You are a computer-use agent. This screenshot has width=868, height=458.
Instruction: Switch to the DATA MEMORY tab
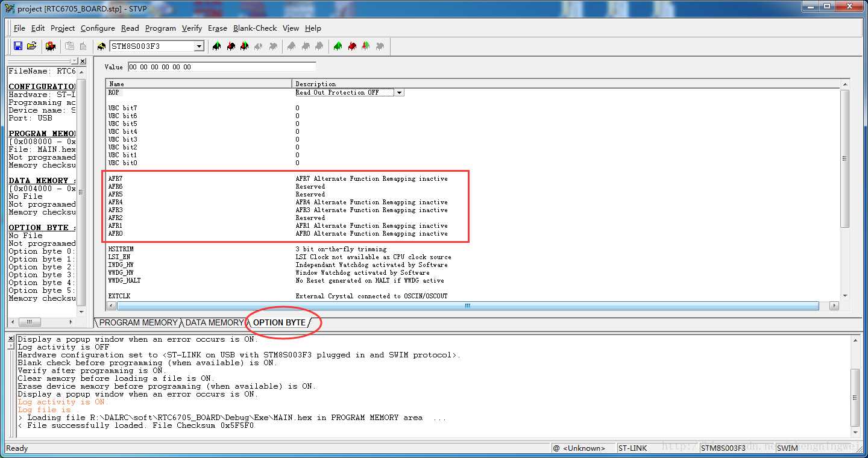(x=214, y=322)
